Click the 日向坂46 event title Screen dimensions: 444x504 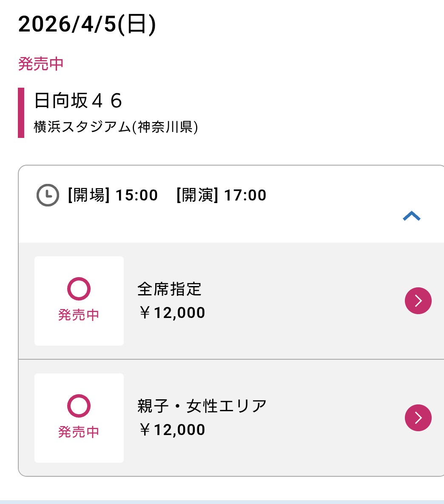tap(78, 101)
